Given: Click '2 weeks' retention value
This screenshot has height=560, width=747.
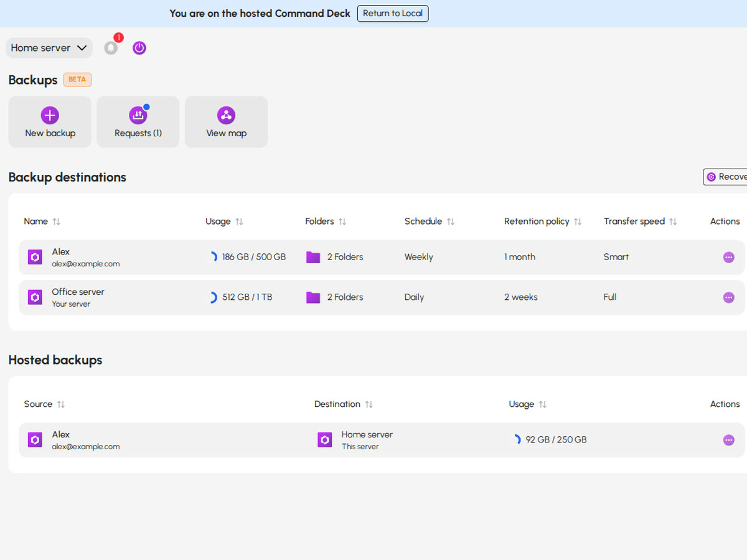Looking at the screenshot, I should 521,297.
